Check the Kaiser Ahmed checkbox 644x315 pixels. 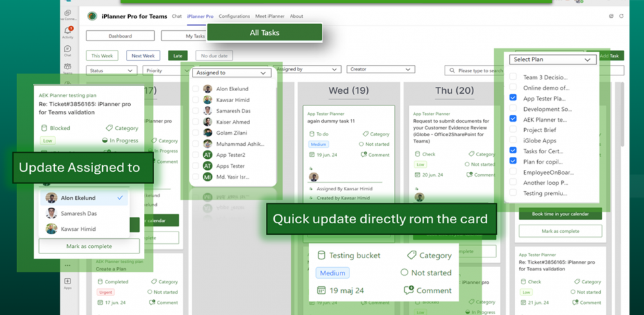[x=195, y=122]
